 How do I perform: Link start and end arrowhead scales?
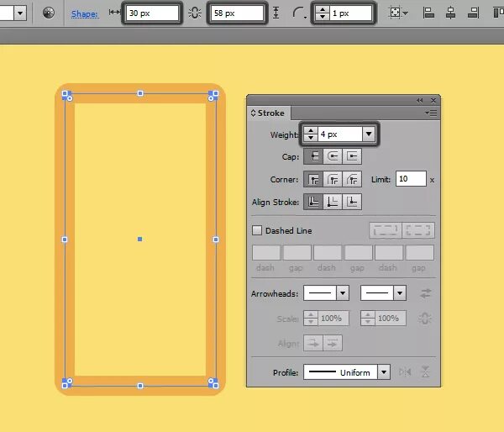pyautogui.click(x=425, y=319)
